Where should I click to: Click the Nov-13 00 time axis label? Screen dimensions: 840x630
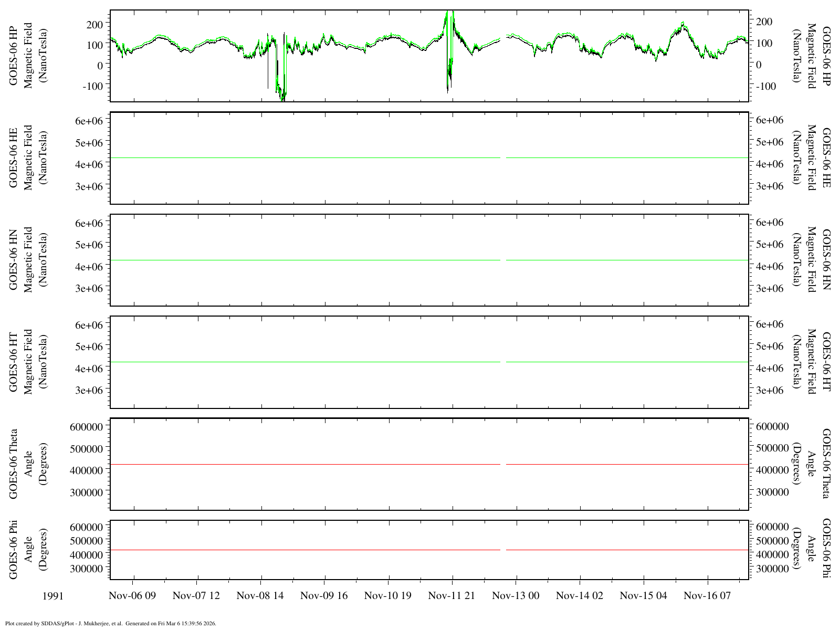tap(516, 595)
